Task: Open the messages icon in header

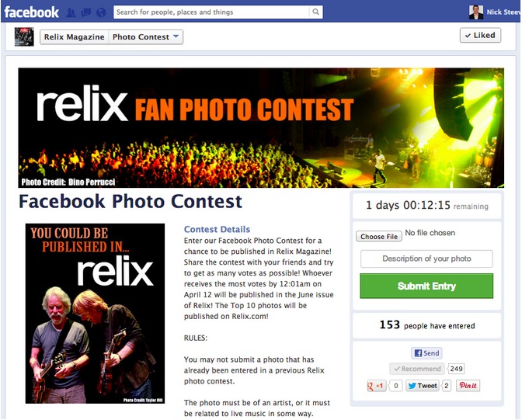Action: tap(86, 12)
